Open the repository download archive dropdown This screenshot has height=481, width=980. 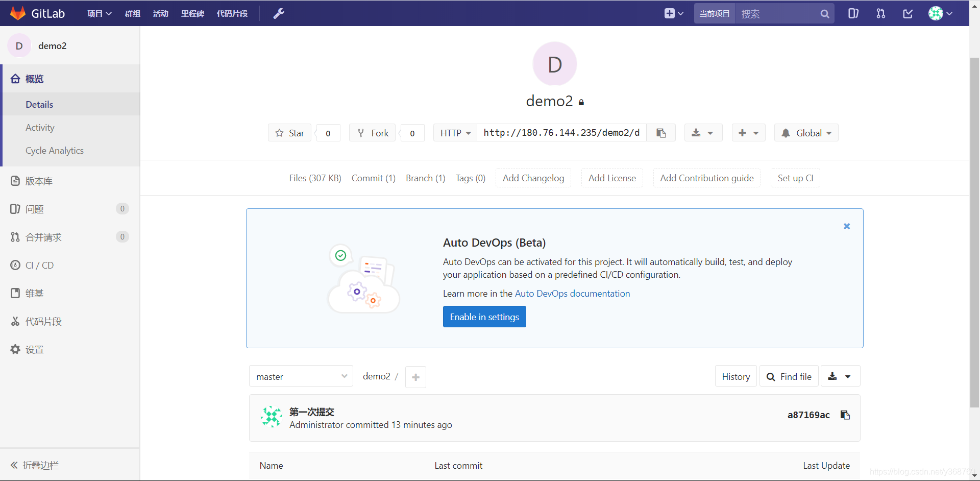click(x=840, y=376)
